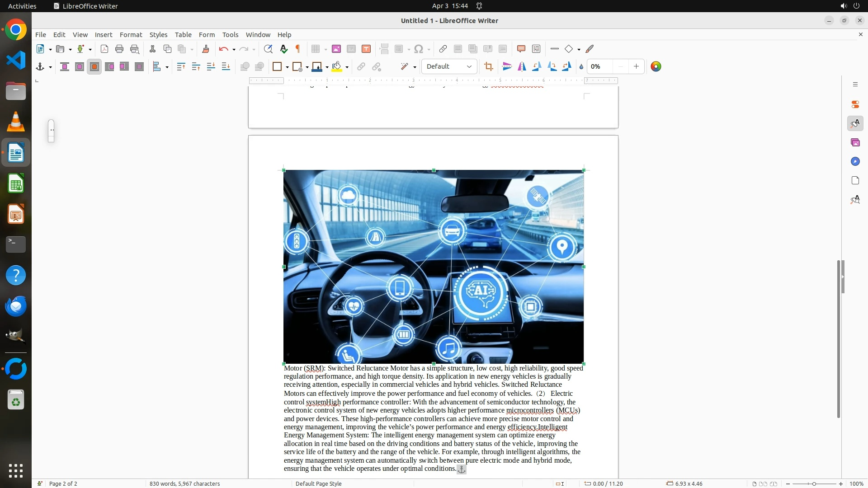This screenshot has height=488, width=868.
Task: Open the Gallery sidebar panel
Action: [855, 143]
